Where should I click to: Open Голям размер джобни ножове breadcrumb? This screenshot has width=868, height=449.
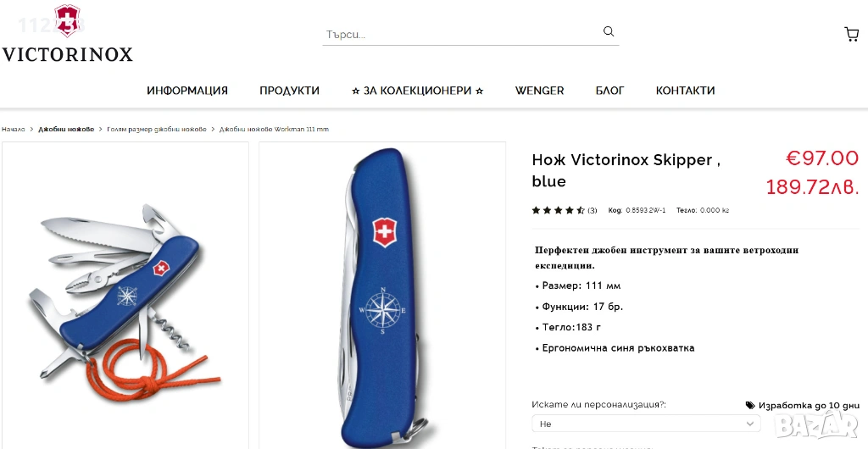click(157, 129)
